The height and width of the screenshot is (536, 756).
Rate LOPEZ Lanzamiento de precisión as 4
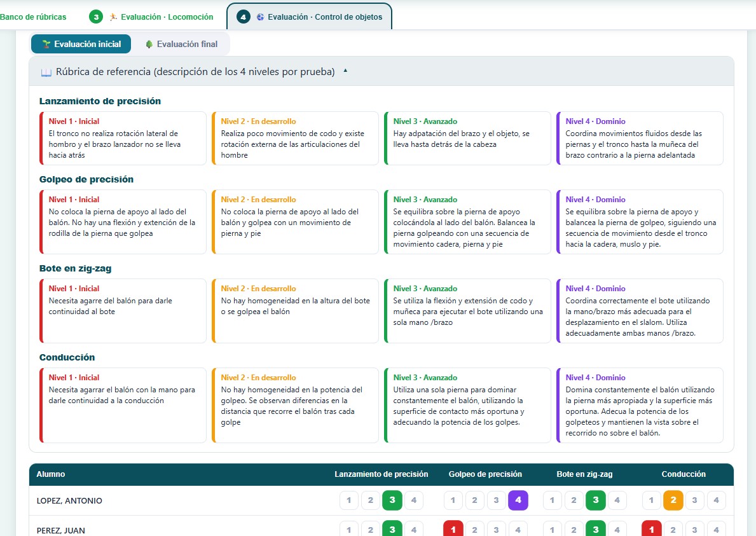[414, 500]
